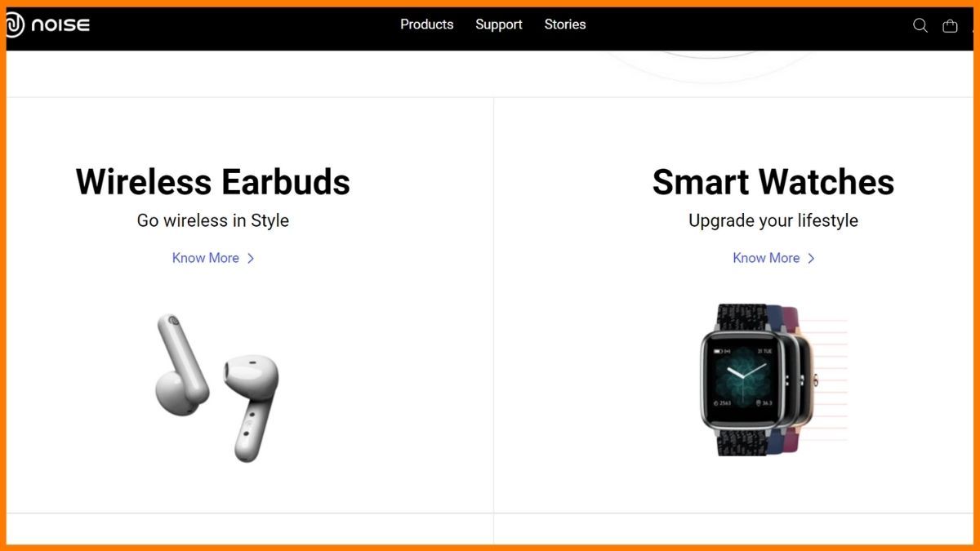This screenshot has width=980, height=551.
Task: Follow Know More link under Wireless Earbuds
Action: (x=206, y=258)
